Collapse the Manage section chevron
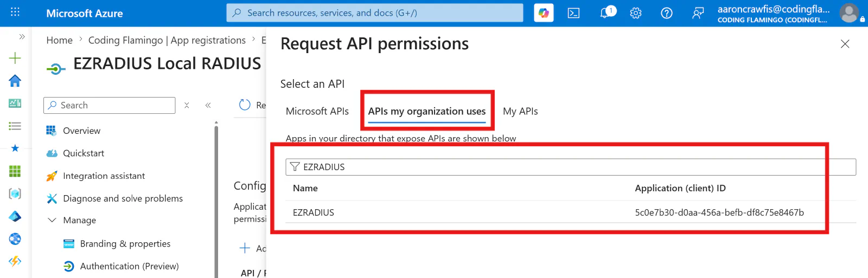 coord(52,220)
